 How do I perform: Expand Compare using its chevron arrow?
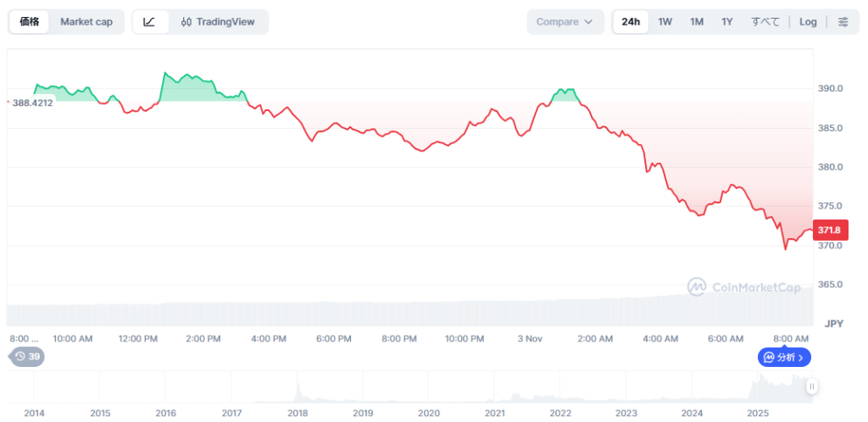pyautogui.click(x=588, y=22)
